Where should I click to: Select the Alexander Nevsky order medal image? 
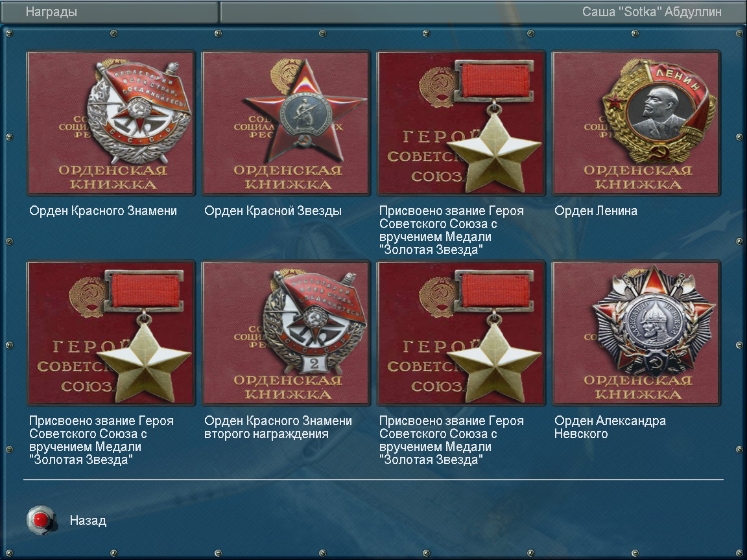click(636, 333)
